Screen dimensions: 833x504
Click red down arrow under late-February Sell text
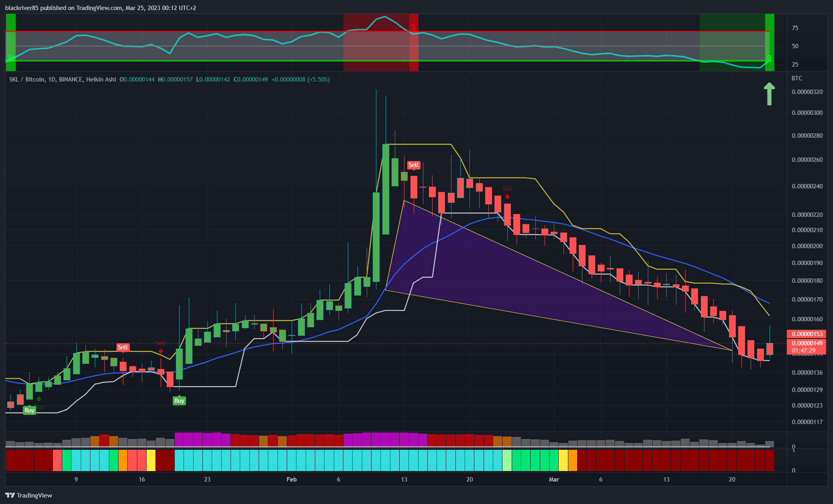click(x=507, y=196)
